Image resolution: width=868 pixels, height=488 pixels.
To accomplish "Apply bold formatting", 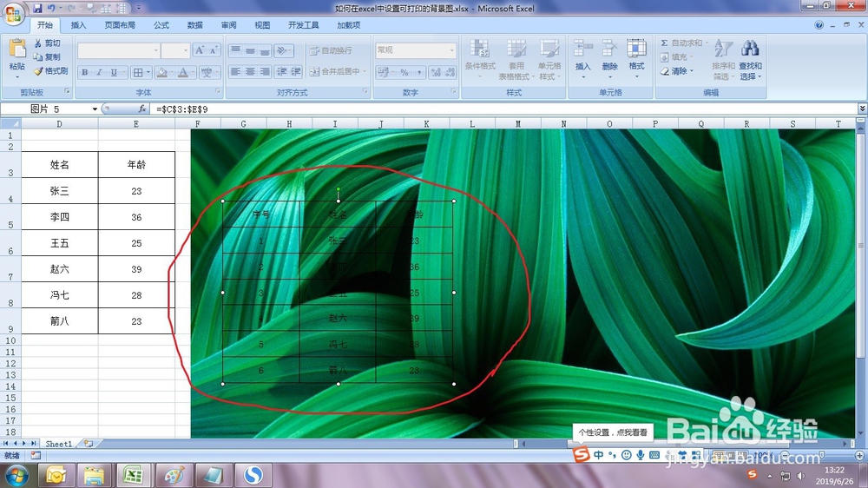I will point(85,73).
